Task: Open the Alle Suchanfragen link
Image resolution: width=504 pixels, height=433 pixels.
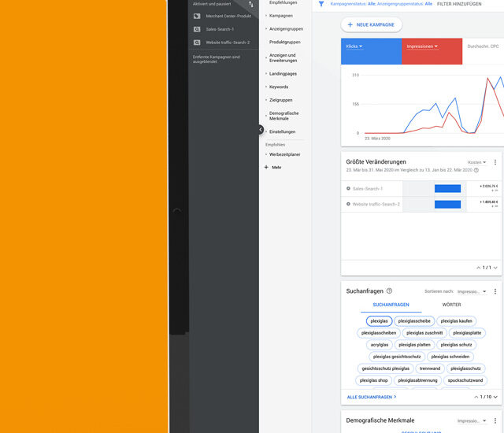Action: click(x=371, y=397)
